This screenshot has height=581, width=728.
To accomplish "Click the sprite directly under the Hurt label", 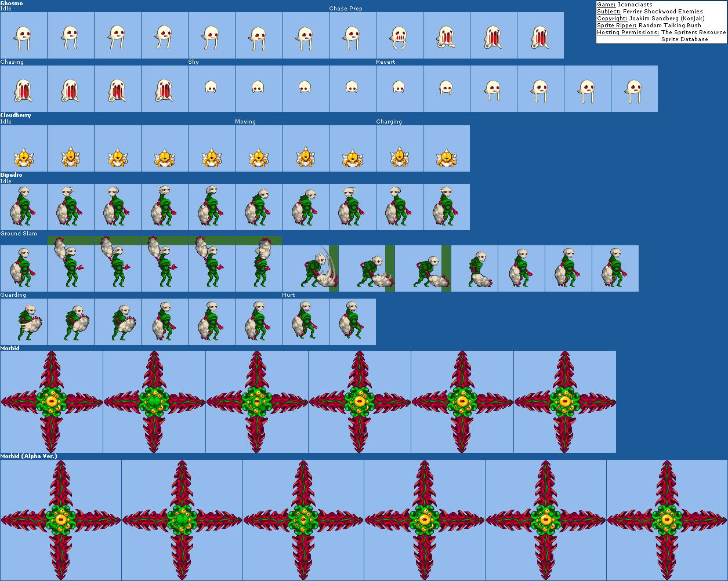I will click(305, 322).
